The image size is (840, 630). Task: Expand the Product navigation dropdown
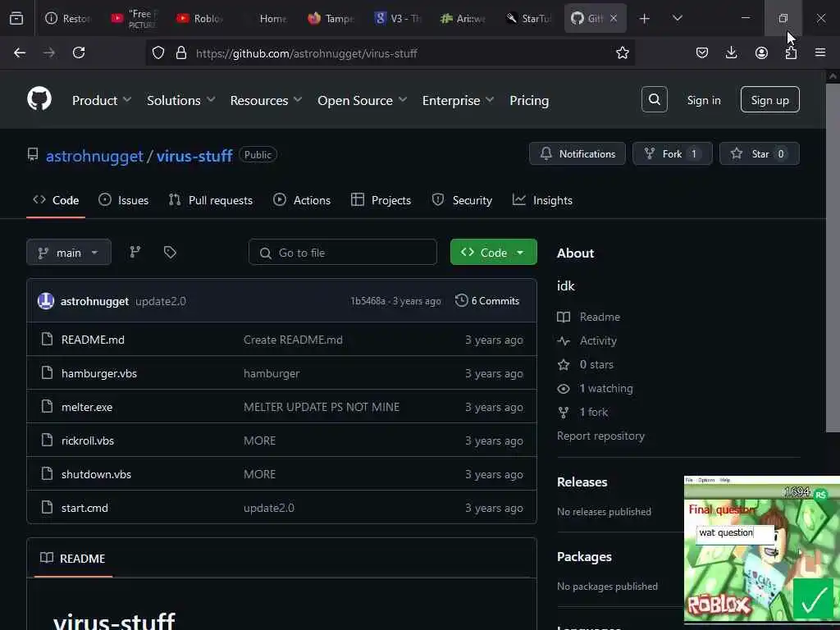click(x=102, y=100)
